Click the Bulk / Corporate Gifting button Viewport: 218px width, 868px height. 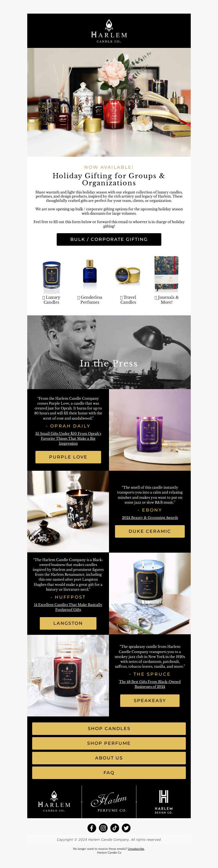point(109,239)
